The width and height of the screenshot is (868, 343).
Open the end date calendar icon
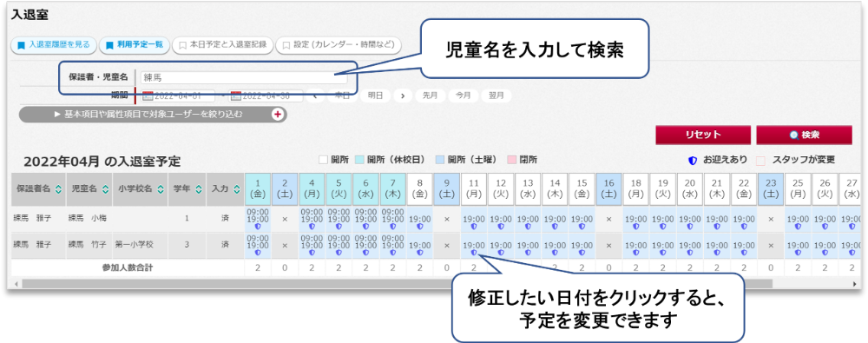tap(236, 96)
